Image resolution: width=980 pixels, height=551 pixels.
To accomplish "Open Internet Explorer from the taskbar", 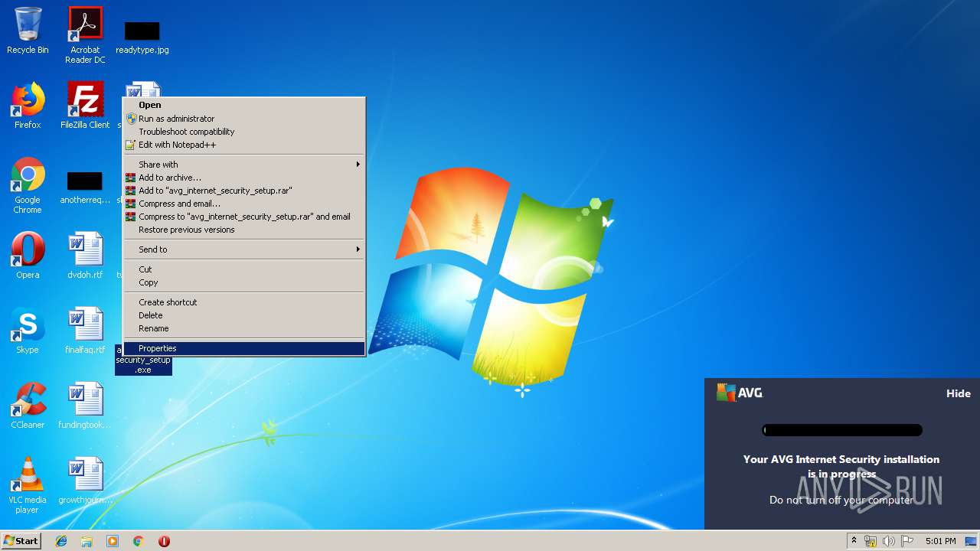I will coord(61,541).
